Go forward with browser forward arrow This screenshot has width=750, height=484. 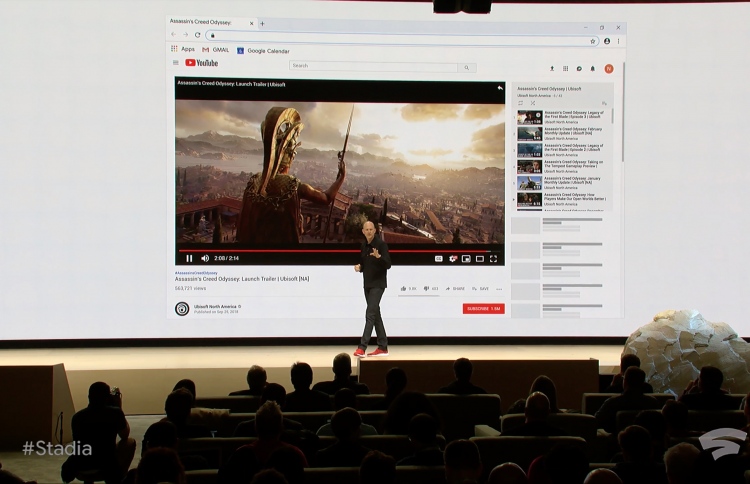[x=186, y=34]
